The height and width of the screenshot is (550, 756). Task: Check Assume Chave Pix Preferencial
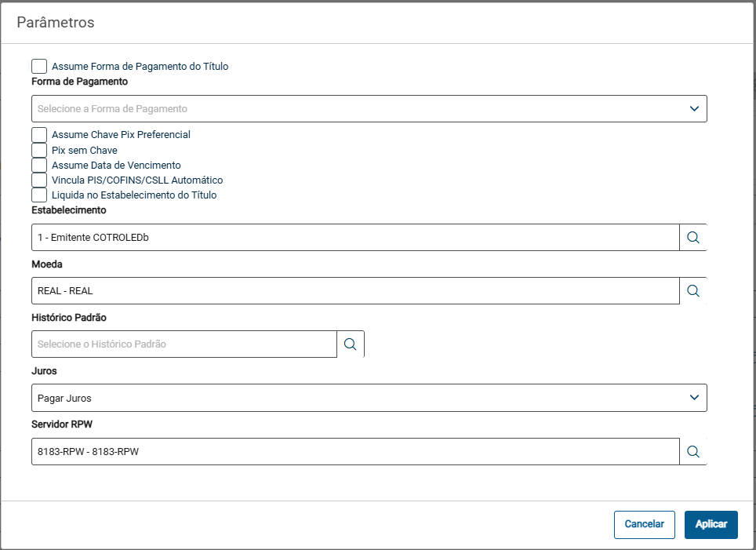coord(39,135)
